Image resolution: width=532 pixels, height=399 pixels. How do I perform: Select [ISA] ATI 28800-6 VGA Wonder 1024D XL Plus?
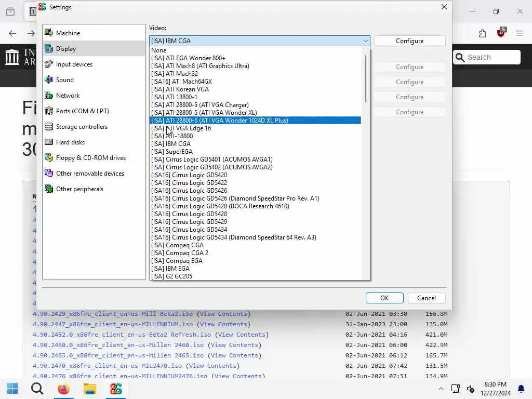(255, 121)
